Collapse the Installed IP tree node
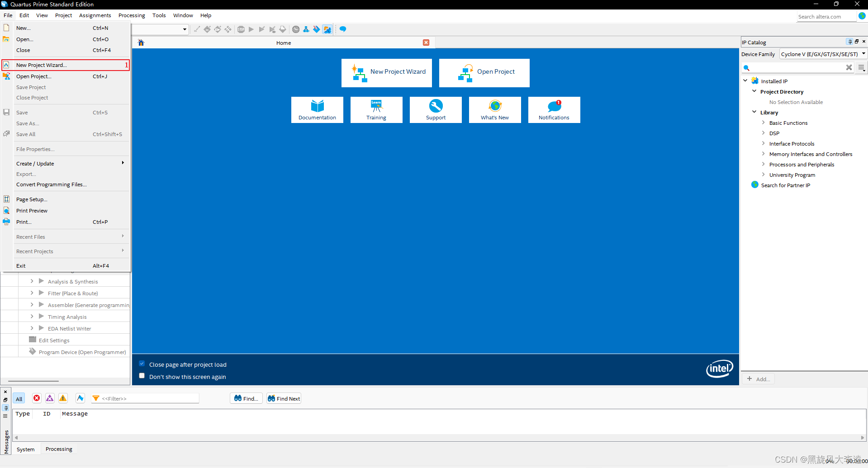The image size is (868, 468). [745, 80]
